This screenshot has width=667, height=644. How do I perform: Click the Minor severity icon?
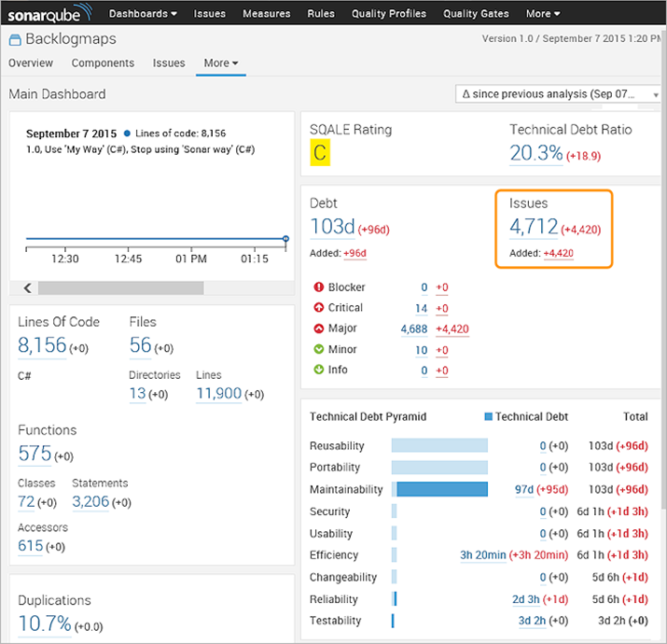(319, 349)
